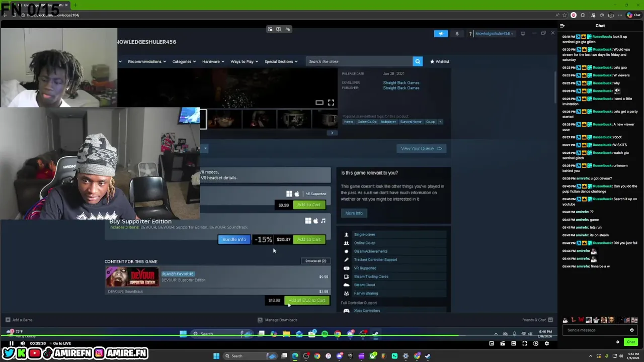Image resolution: width=644 pixels, height=362 pixels.
Task: Click the Bundle info button
Action: click(x=234, y=239)
